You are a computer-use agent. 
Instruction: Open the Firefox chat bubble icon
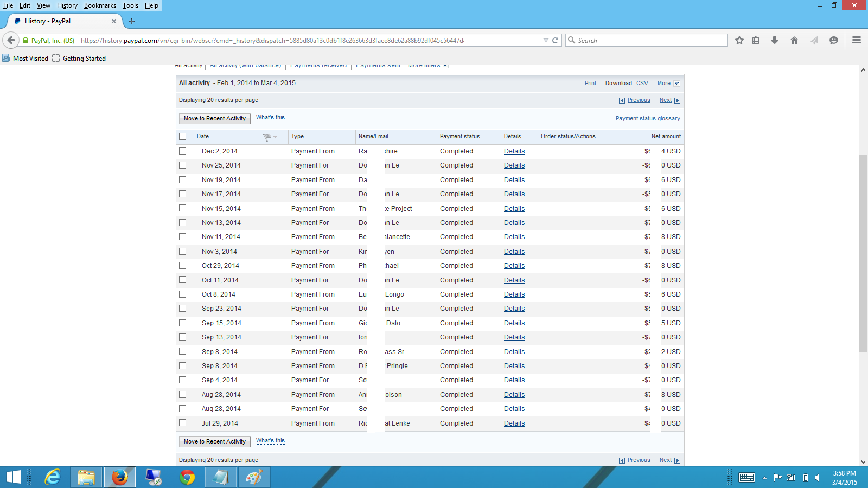point(834,41)
